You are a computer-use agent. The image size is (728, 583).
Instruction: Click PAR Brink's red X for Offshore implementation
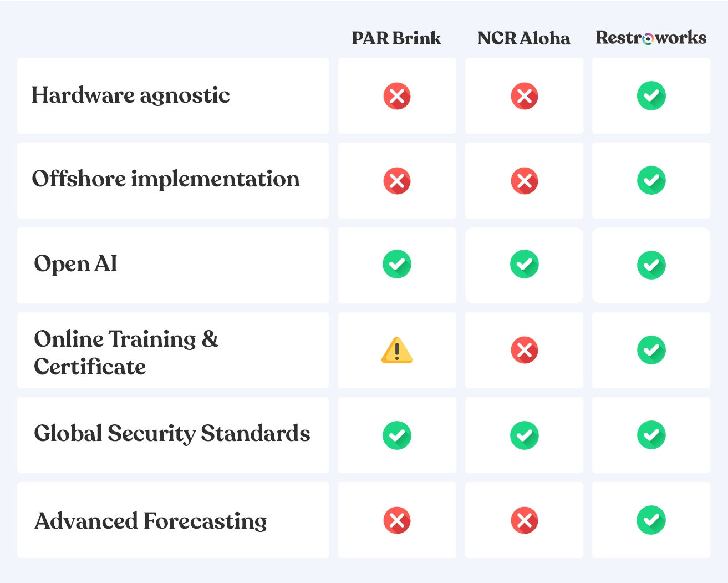[x=397, y=181]
